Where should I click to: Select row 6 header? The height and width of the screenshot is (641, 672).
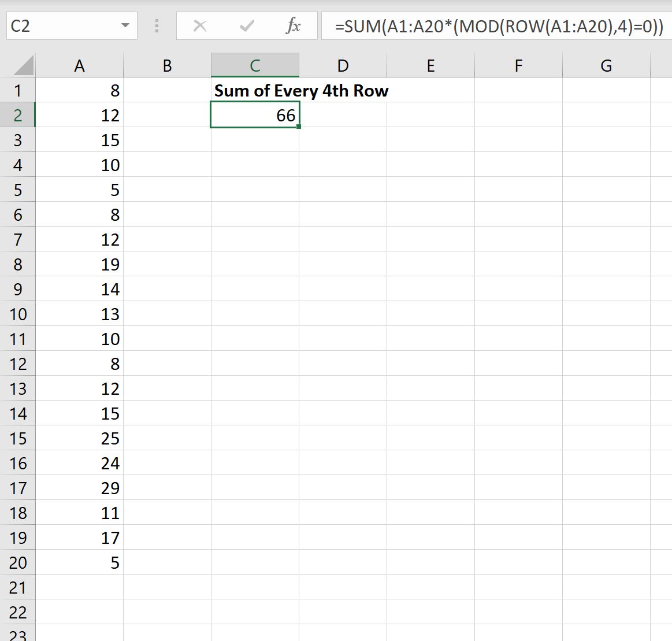click(x=17, y=214)
